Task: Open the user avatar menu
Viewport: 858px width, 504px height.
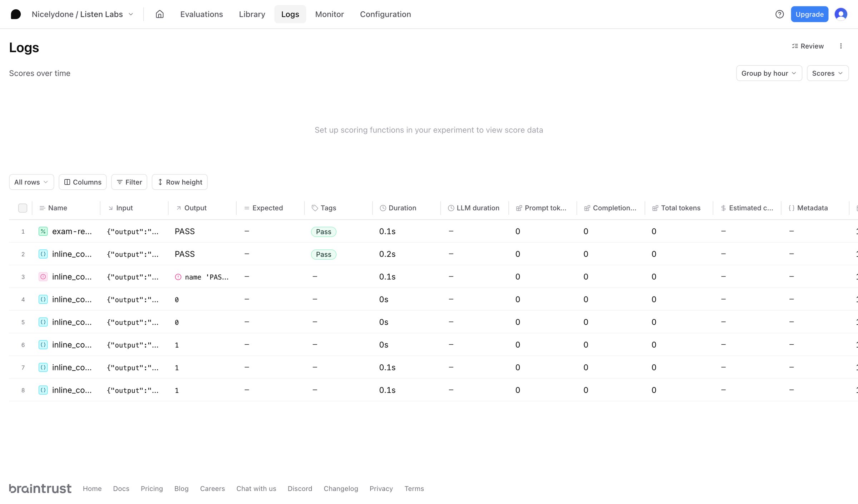Action: pos(841,14)
